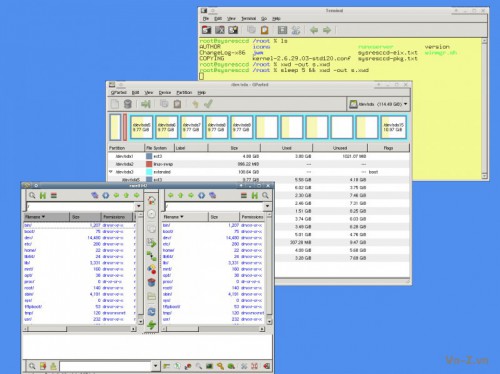Viewport: 500px width, 374px height.
Task: Sort the left panel by the Filename column
Action: click(46, 217)
